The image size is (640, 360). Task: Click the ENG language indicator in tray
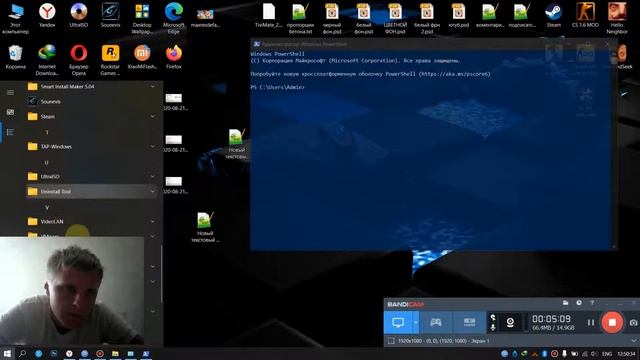(607, 353)
